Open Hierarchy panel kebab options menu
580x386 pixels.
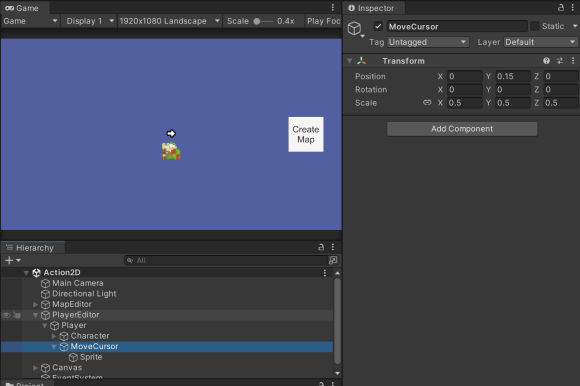click(x=333, y=247)
